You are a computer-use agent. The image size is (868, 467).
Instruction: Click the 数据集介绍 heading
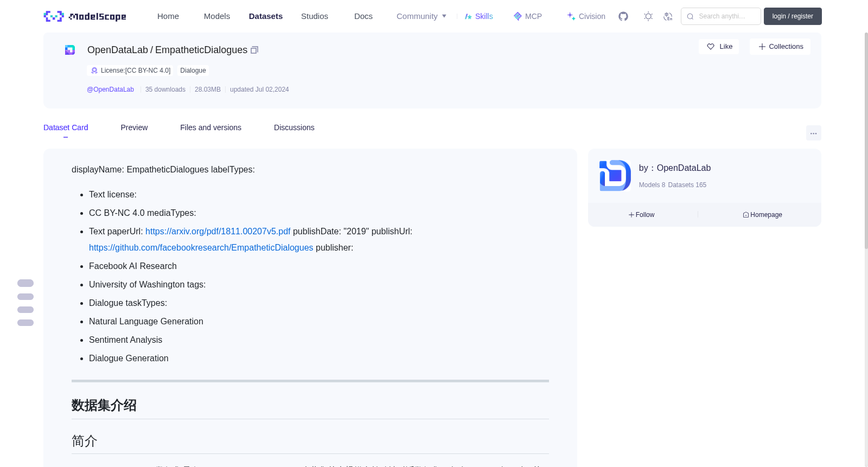[104, 405]
